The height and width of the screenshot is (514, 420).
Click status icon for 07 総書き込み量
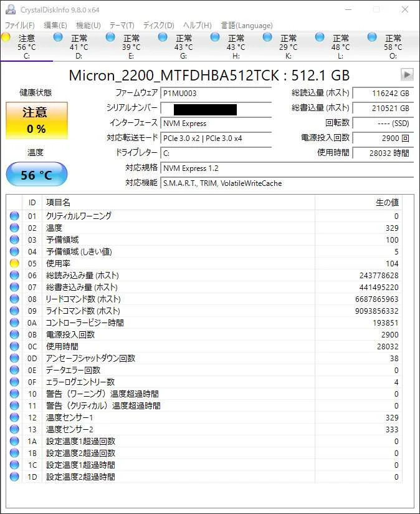(14, 287)
